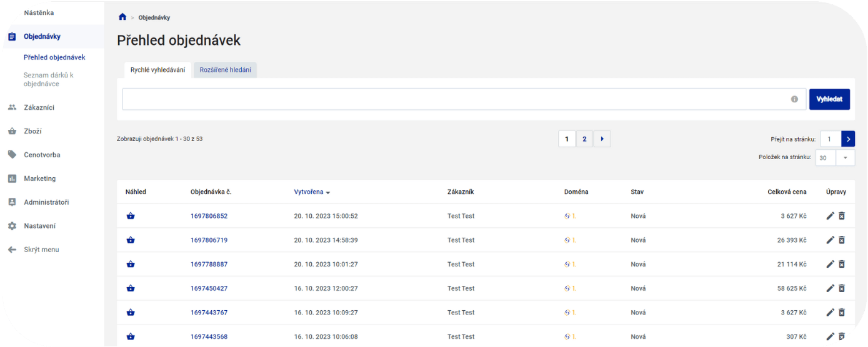Viewport: 868px width, 347px height.
Task: Delete order 1697788887 with trash icon
Action: click(x=842, y=264)
